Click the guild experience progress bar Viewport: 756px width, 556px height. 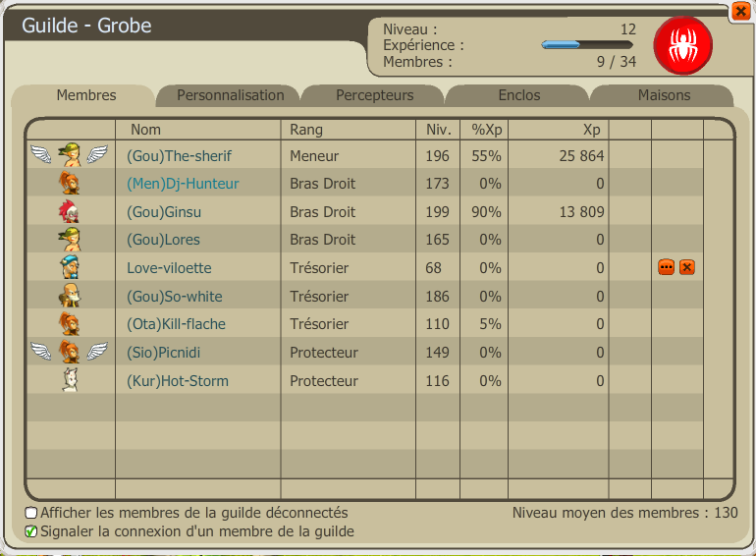click(586, 44)
